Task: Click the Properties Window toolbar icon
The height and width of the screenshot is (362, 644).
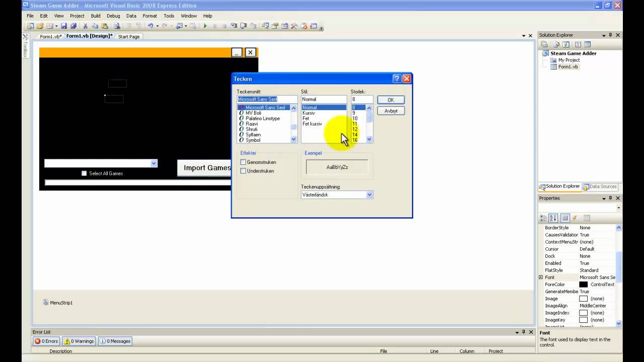Action: point(275,26)
